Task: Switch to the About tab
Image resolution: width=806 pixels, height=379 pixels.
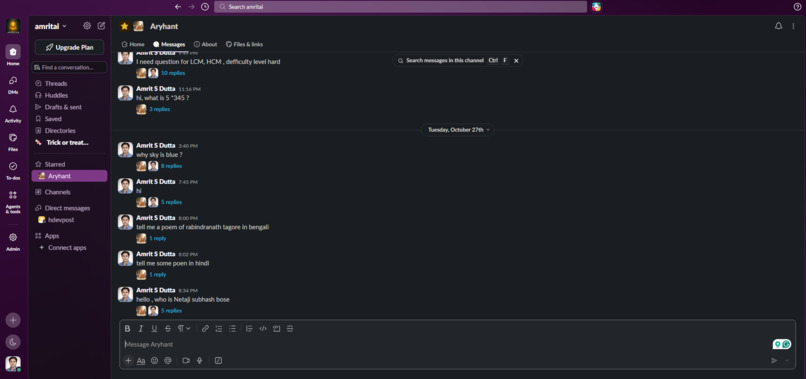Action: (205, 44)
